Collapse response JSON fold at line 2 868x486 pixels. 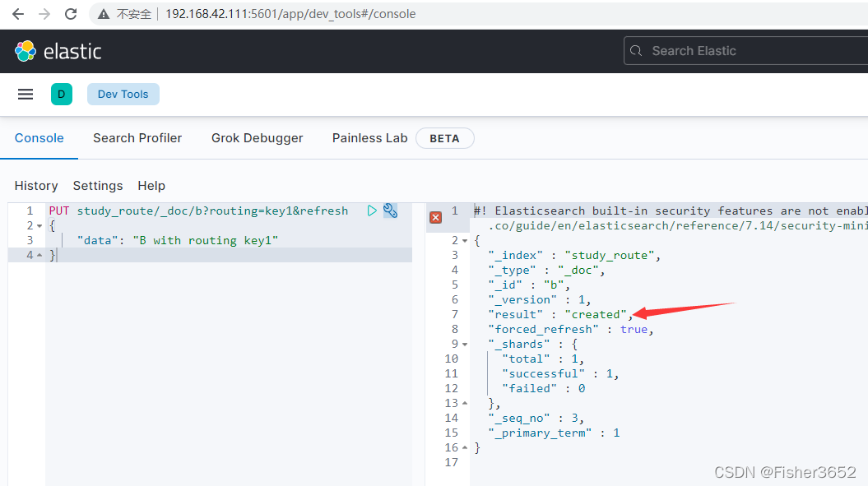click(465, 241)
